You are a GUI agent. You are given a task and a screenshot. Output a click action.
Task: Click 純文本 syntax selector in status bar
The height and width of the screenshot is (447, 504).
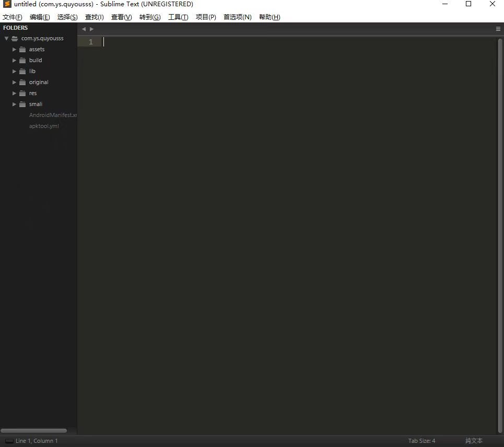474,441
